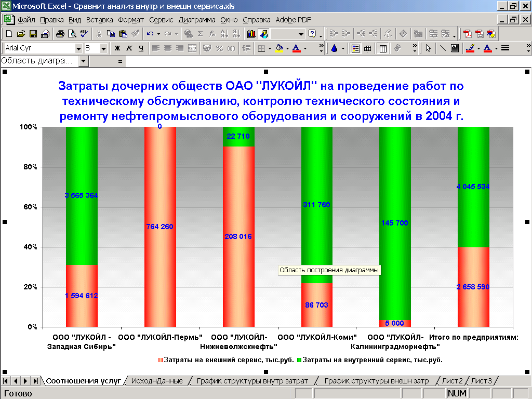This screenshot has height=399, width=532.
Task: Toggle italic (К) formatting
Action: point(129,48)
